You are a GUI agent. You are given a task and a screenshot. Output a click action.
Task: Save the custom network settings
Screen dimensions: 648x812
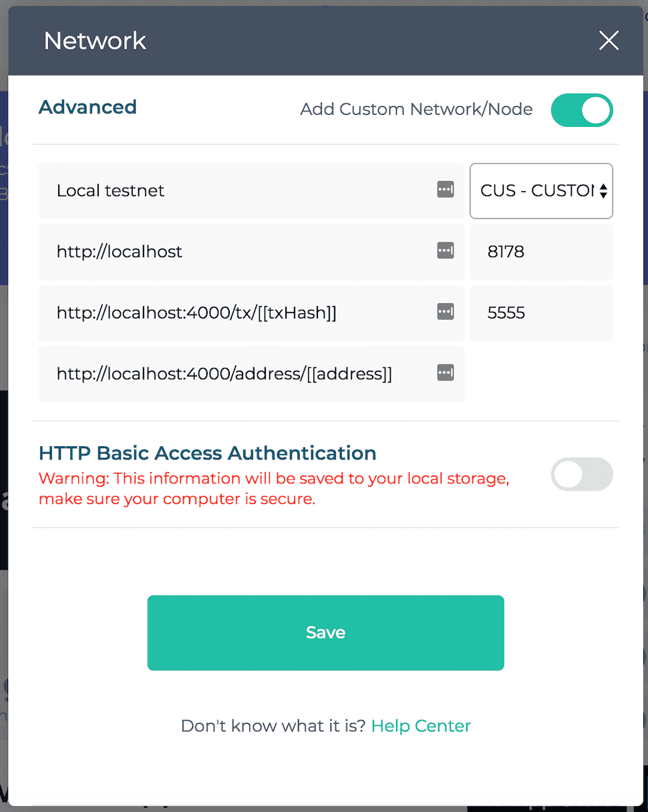click(325, 632)
